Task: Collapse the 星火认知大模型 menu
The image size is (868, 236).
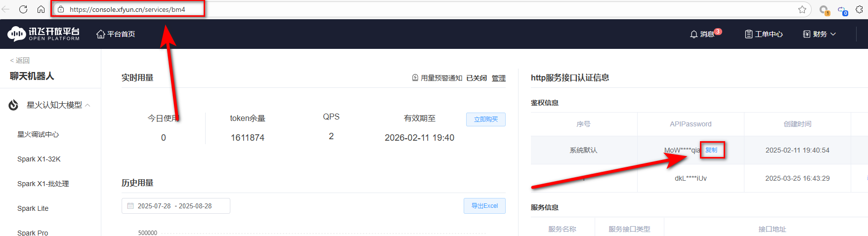Action: pyautogui.click(x=87, y=105)
